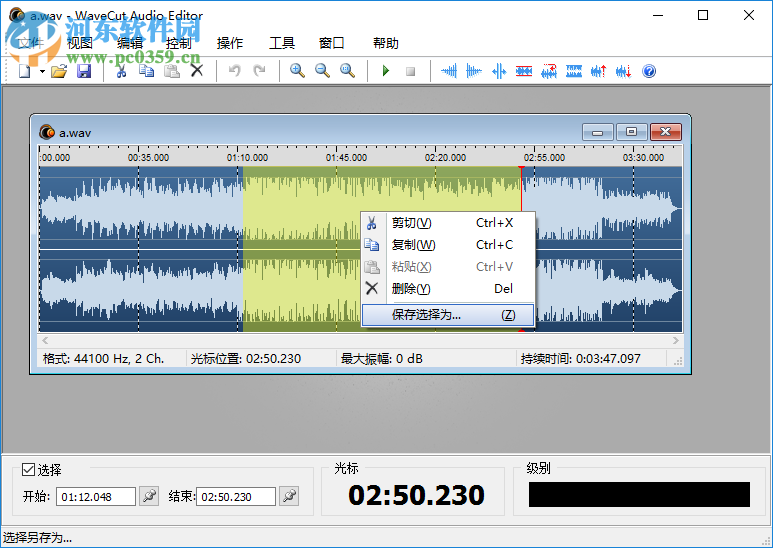This screenshot has height=548, width=773.
Task: Click the 00:35.000 timeline ruler mark
Action: pos(148,158)
